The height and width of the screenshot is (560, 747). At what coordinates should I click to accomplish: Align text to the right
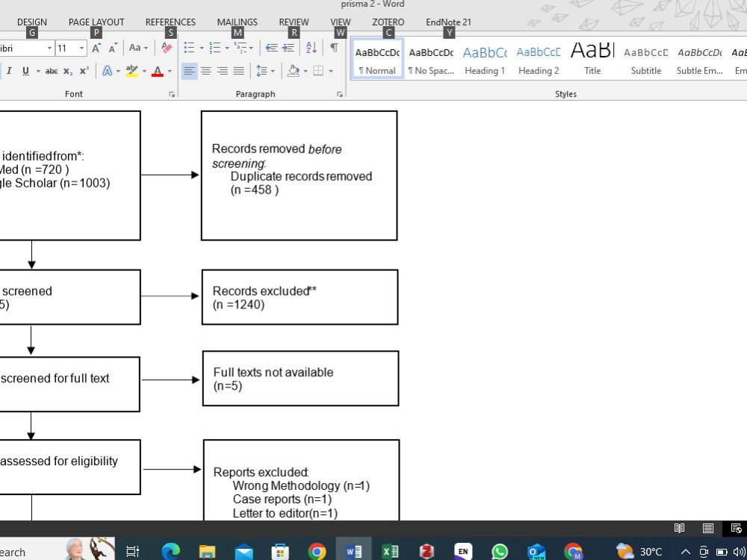point(222,71)
